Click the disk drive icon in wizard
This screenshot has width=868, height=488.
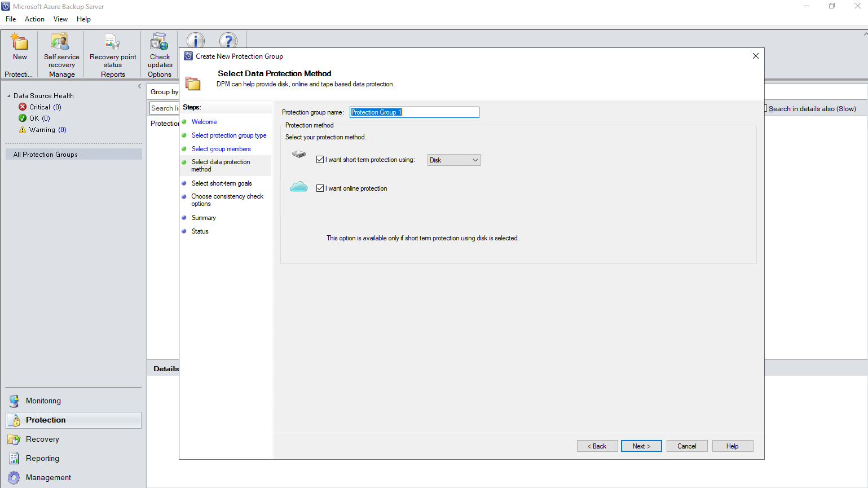pyautogui.click(x=299, y=154)
